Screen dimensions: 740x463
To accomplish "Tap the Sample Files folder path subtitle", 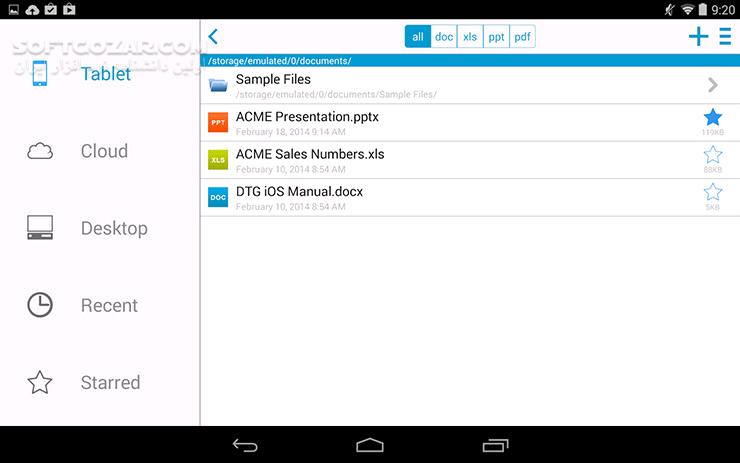I will (x=336, y=94).
